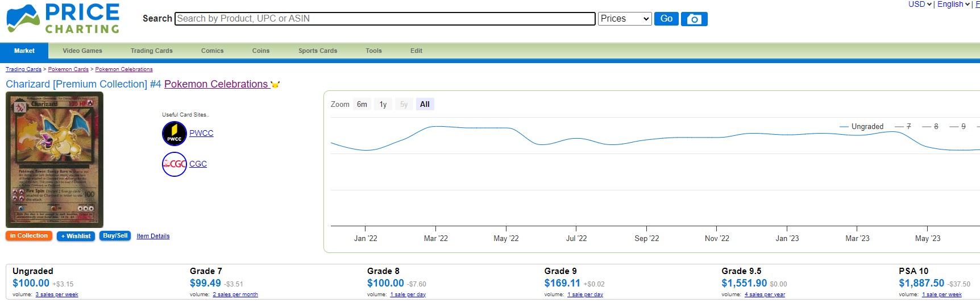The image size is (980, 303).
Task: Click the Pikachu icon beside Pokemon Celebrations
Action: click(275, 85)
